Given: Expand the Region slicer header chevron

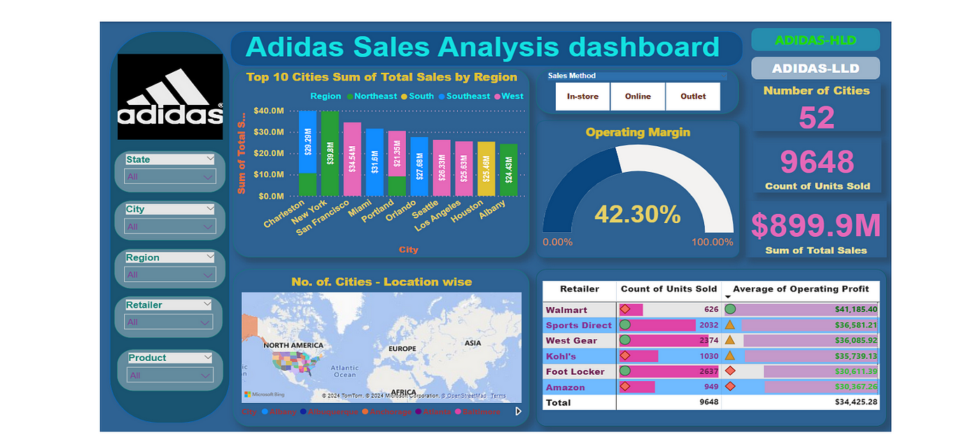Looking at the screenshot, I should point(210,257).
